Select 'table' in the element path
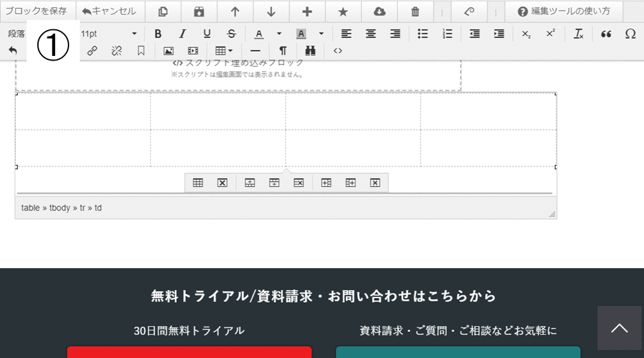 [31, 208]
